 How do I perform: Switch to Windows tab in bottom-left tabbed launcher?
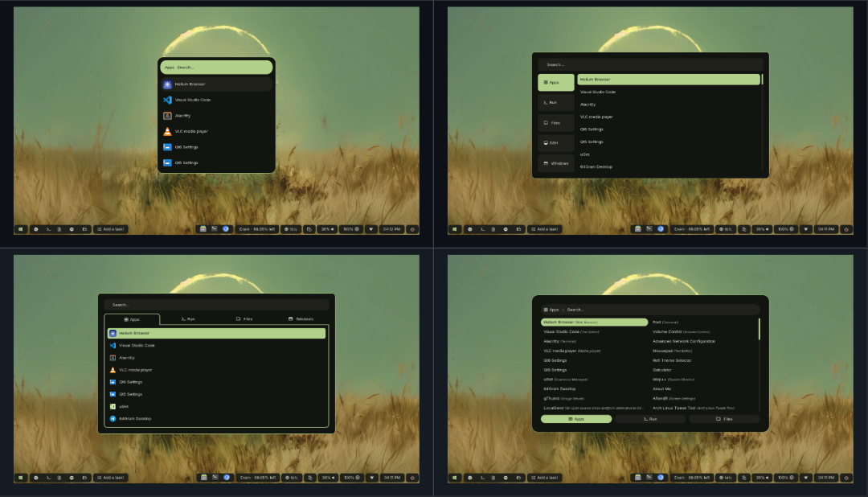point(301,319)
